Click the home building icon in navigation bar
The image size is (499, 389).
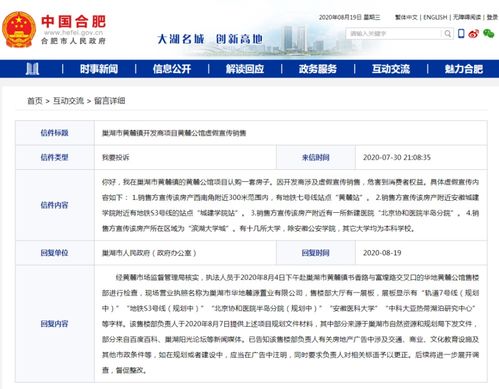(x=32, y=69)
